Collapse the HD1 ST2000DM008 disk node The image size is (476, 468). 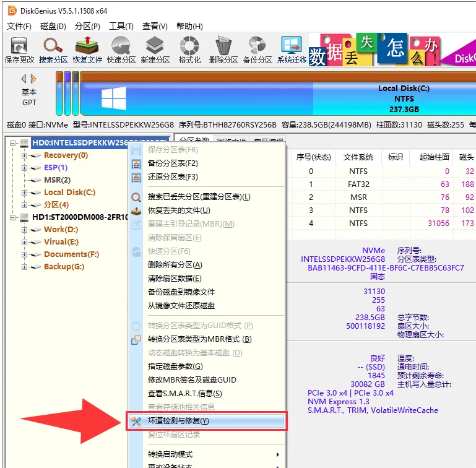[x=13, y=217]
